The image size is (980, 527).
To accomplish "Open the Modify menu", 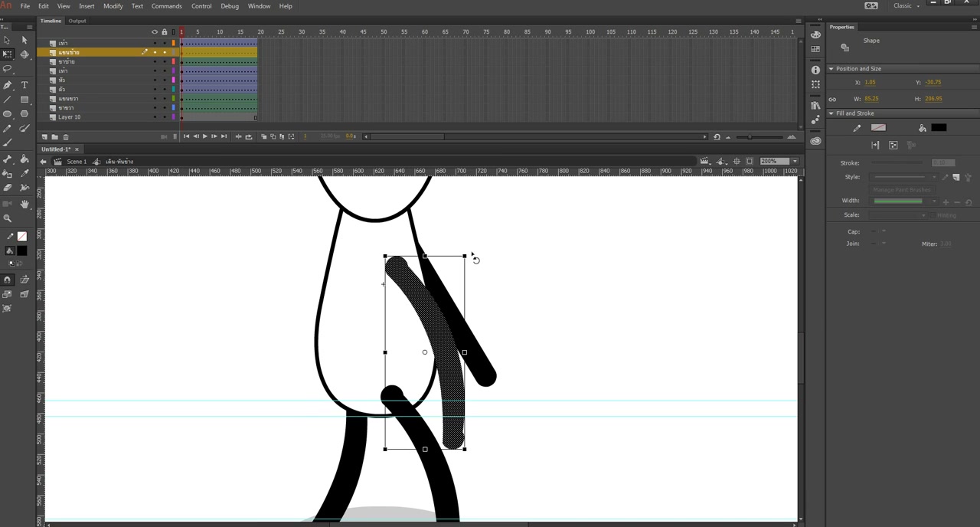I will [x=113, y=6].
